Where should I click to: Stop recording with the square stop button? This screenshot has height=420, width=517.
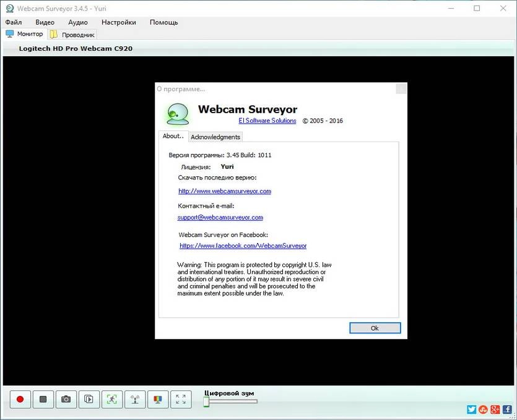(x=43, y=400)
